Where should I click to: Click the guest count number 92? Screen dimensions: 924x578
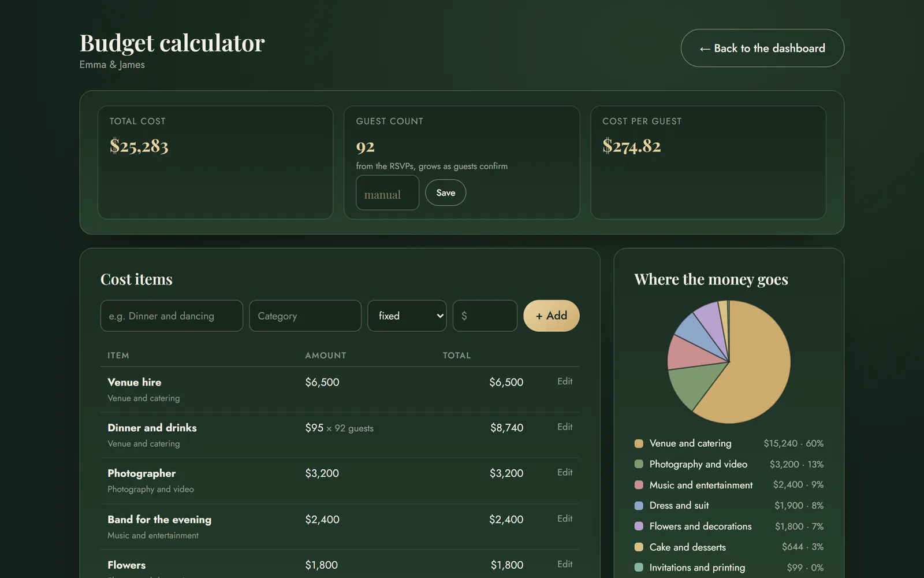pos(366,147)
